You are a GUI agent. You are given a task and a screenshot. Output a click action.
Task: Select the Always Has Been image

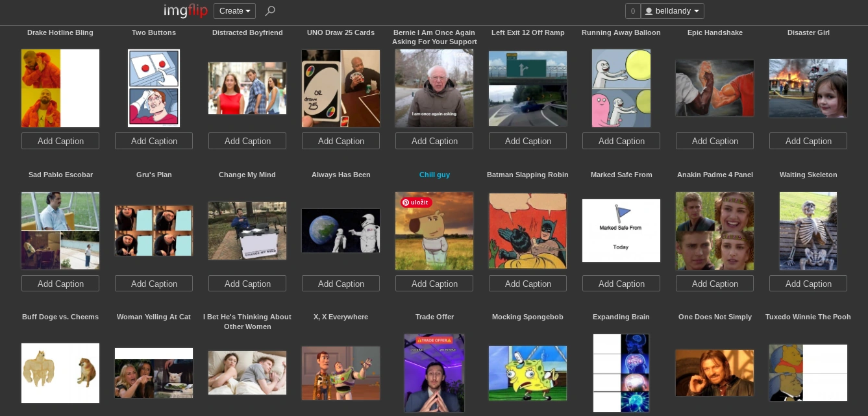[x=341, y=230]
